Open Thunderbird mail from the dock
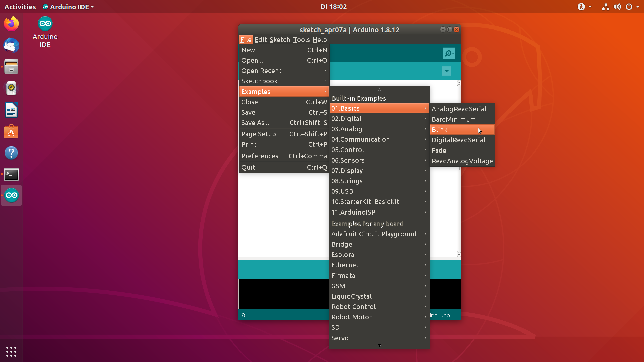Screen dimensions: 644x362 click(x=11, y=45)
